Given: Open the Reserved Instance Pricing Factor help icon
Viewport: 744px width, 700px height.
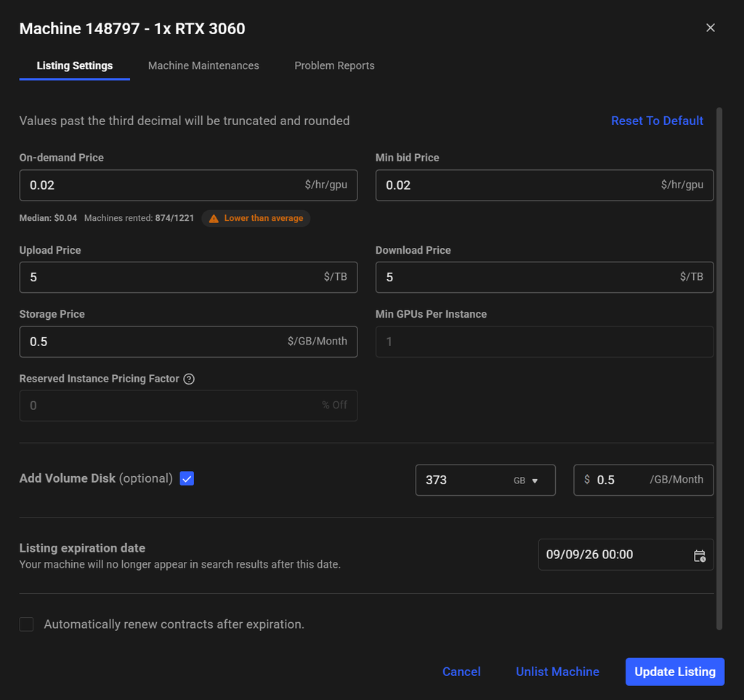Looking at the screenshot, I should [189, 379].
